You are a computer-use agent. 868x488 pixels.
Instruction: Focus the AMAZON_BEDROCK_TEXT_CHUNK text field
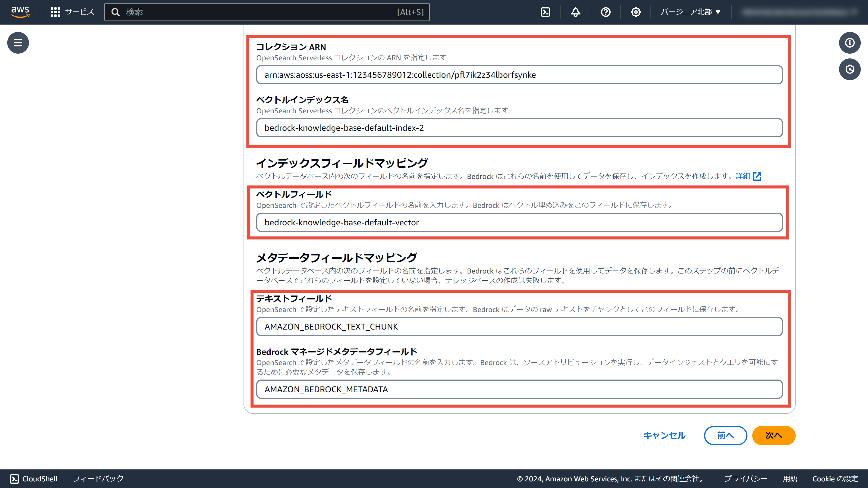click(x=519, y=326)
